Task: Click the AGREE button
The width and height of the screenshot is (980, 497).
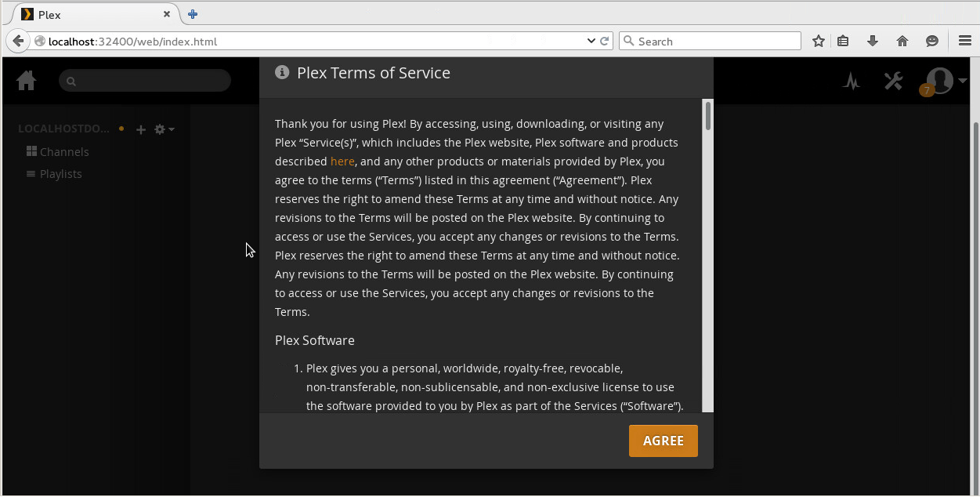Action: (x=663, y=440)
